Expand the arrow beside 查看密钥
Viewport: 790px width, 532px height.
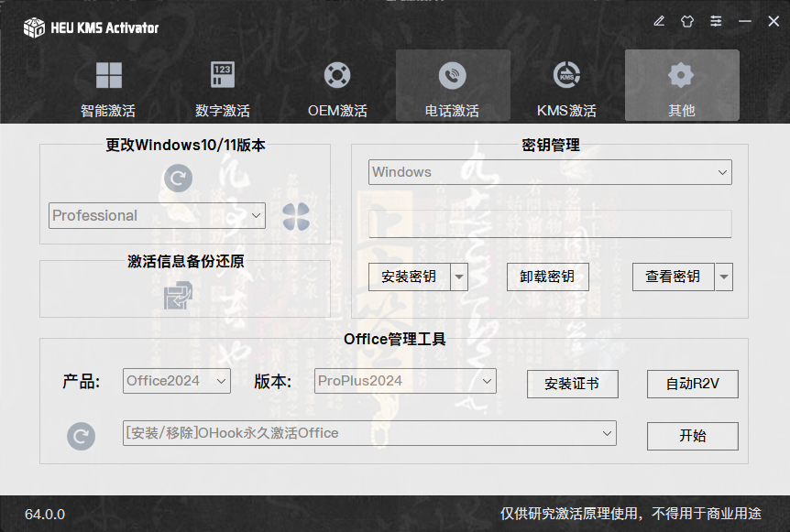click(723, 277)
